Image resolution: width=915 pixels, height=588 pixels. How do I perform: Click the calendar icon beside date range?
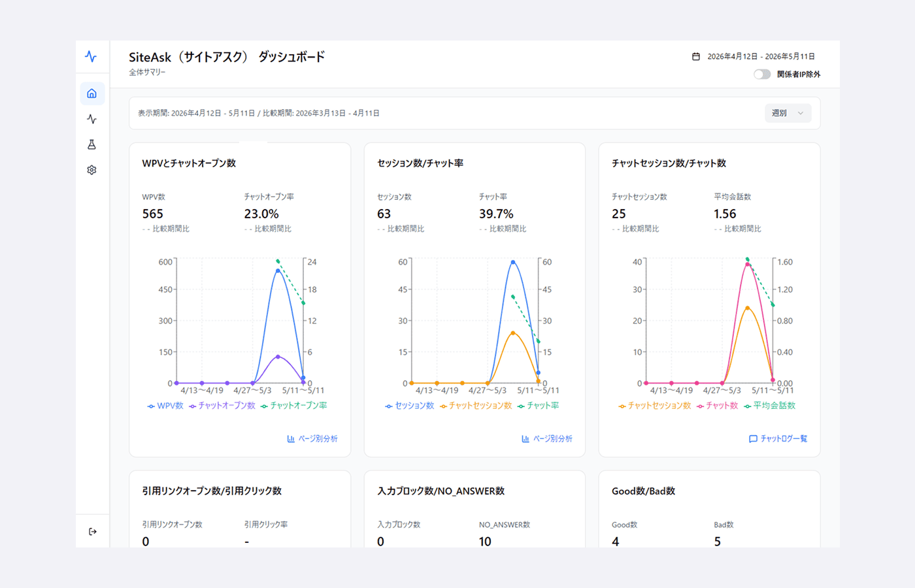[696, 57]
